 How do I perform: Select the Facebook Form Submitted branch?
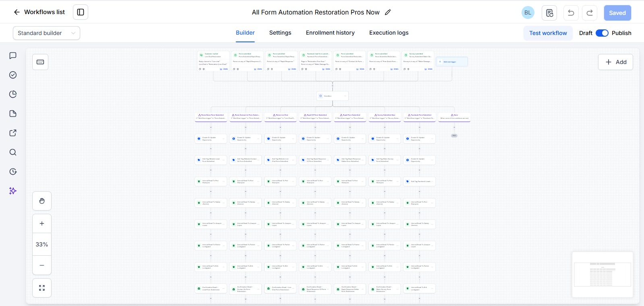click(x=420, y=117)
